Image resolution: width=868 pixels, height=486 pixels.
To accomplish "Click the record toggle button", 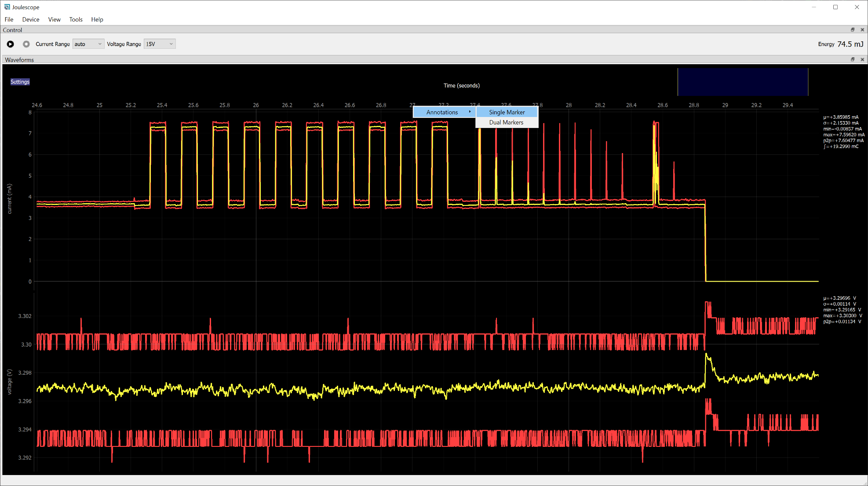I will [26, 44].
